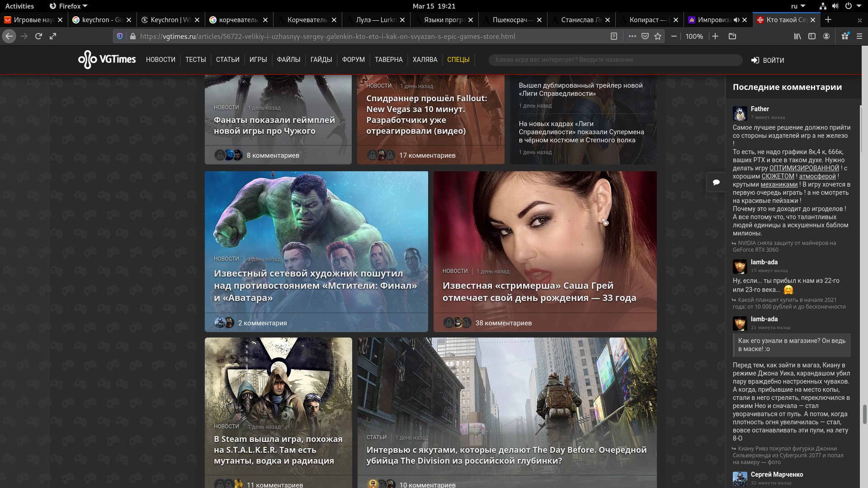Open The Day Before interview article
Image resolution: width=868 pixels, height=488 pixels.
pos(506,455)
